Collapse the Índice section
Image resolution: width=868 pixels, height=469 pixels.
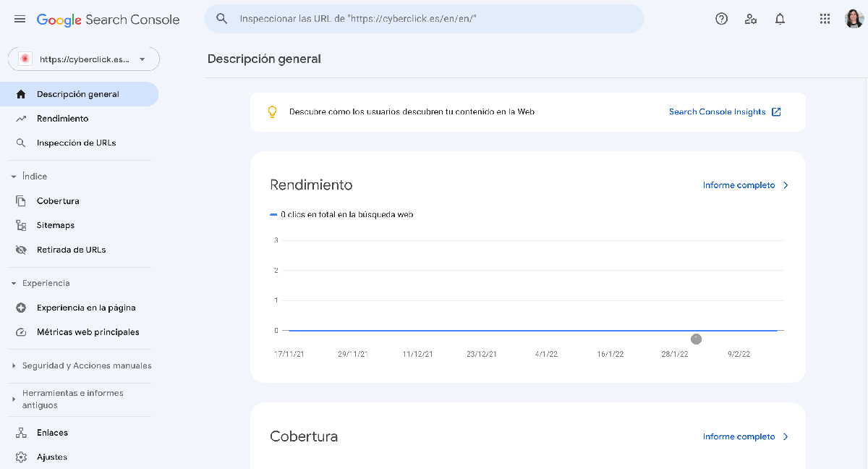tap(14, 177)
